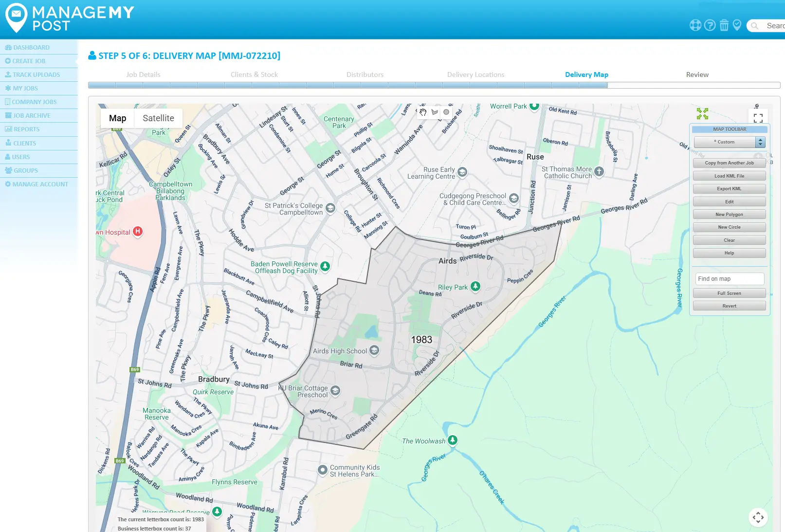This screenshot has height=532, width=785.
Task: Click Export KML button
Action: pos(729,189)
